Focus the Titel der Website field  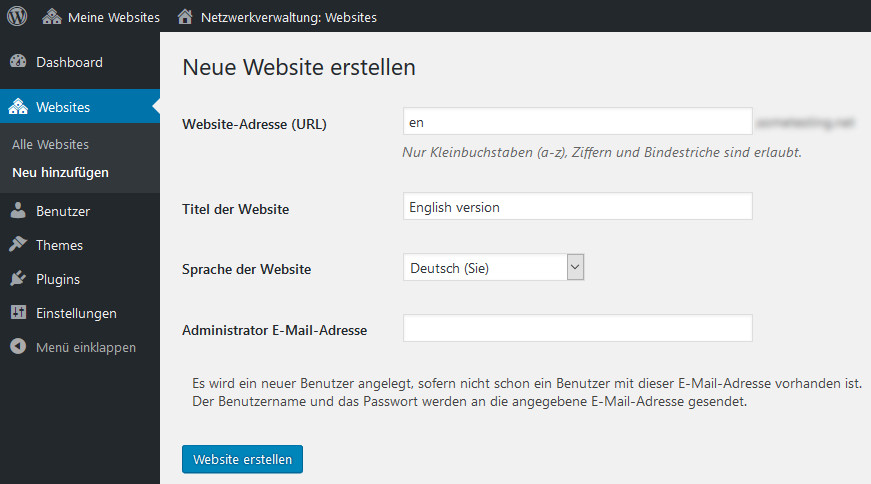tap(578, 206)
